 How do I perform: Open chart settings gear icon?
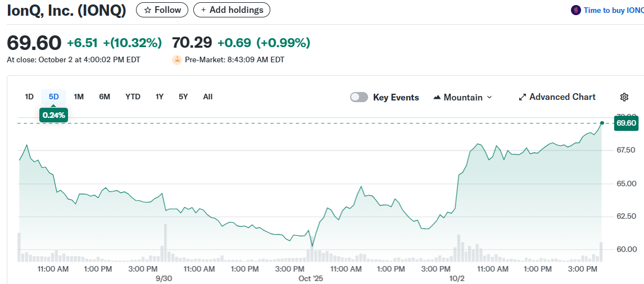tap(624, 97)
